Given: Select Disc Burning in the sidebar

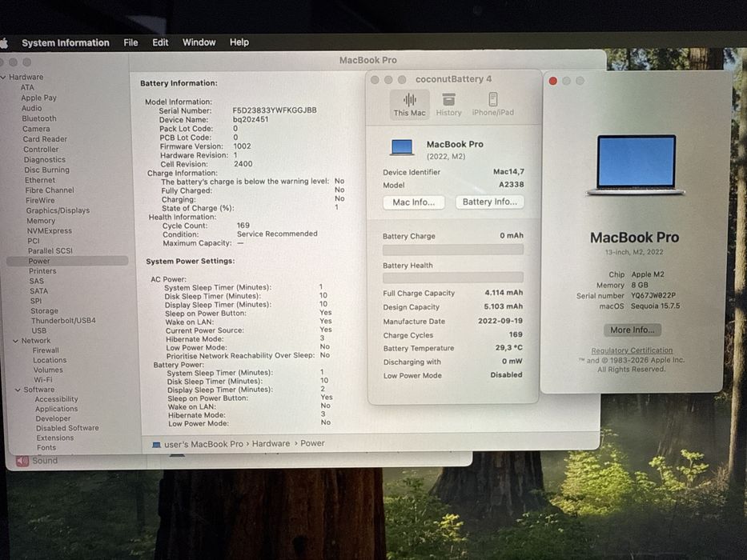Looking at the screenshot, I should click(46, 170).
